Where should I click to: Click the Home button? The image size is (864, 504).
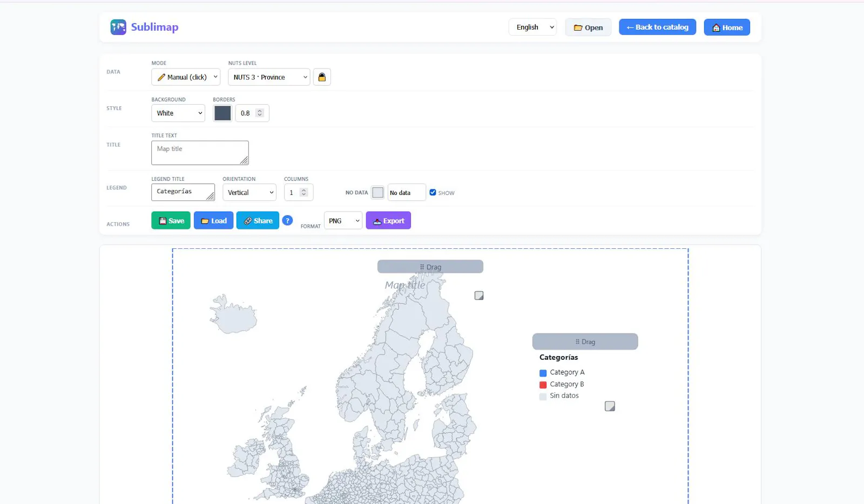point(727,28)
